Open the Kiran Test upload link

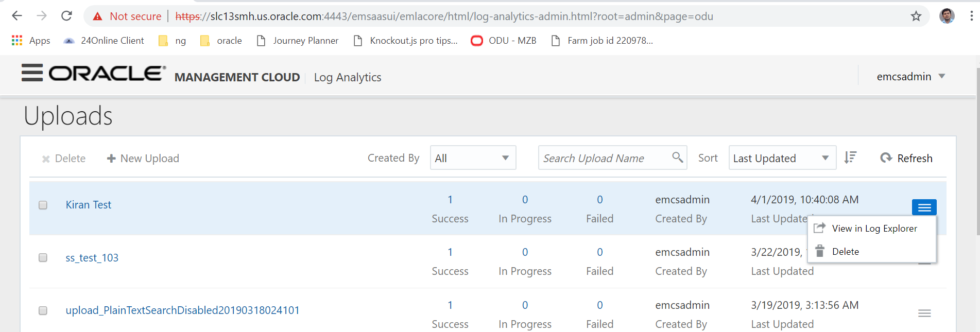point(89,205)
